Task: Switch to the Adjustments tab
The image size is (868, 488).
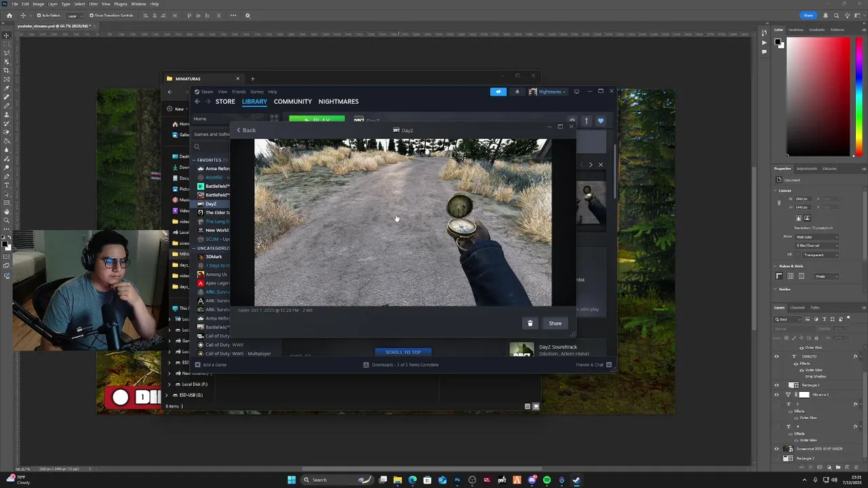Action: coord(807,168)
